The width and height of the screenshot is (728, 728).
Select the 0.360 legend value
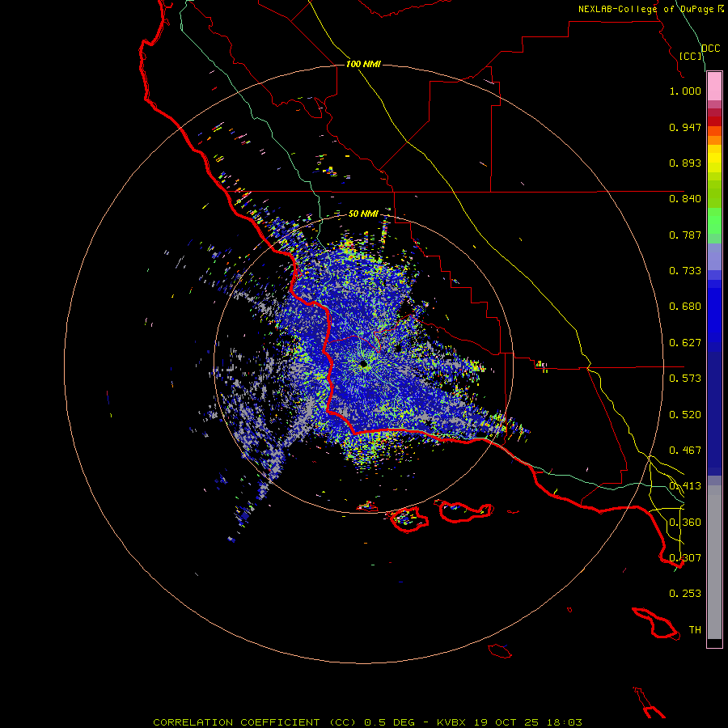pos(685,523)
